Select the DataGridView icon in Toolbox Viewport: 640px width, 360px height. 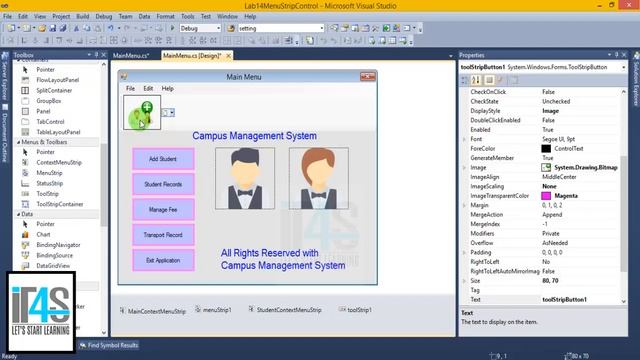click(x=25, y=266)
